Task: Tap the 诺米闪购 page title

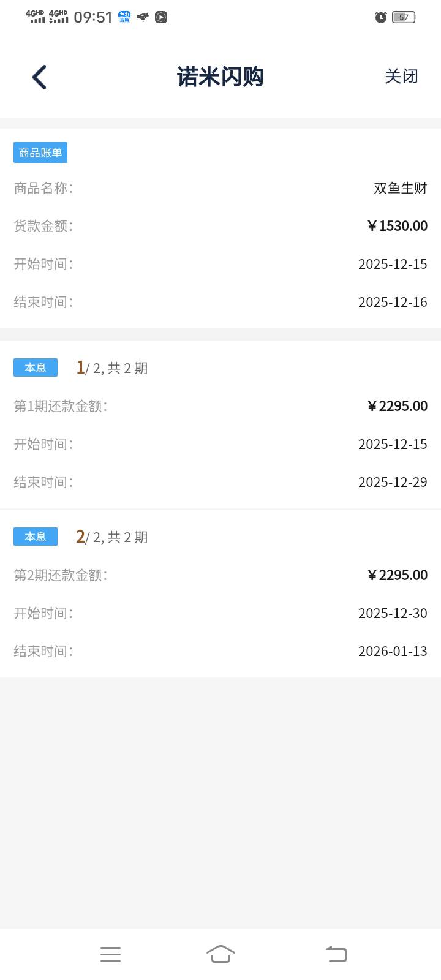Action: coord(220,77)
